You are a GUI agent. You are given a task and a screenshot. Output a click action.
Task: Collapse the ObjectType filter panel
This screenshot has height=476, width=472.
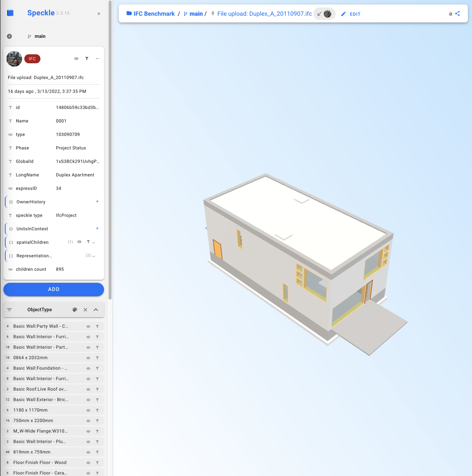click(x=96, y=310)
